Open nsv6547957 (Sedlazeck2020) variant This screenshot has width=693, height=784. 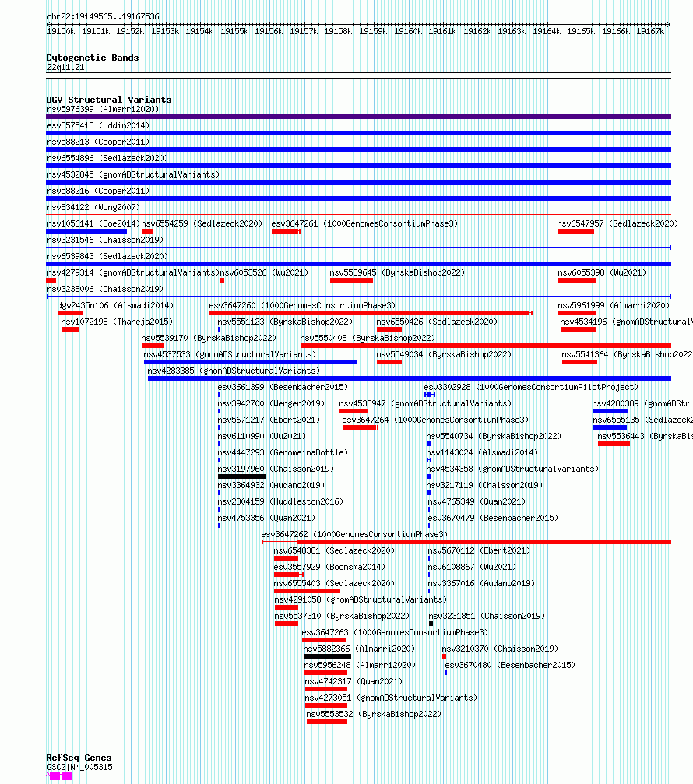point(617,223)
